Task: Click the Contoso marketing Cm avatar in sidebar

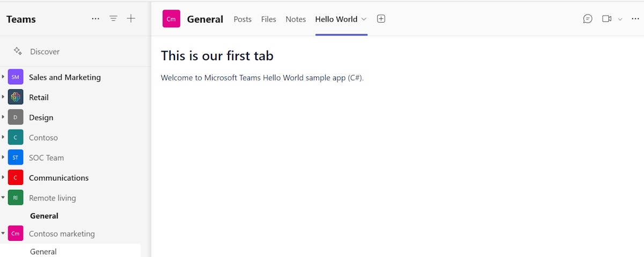Action: coord(16,234)
